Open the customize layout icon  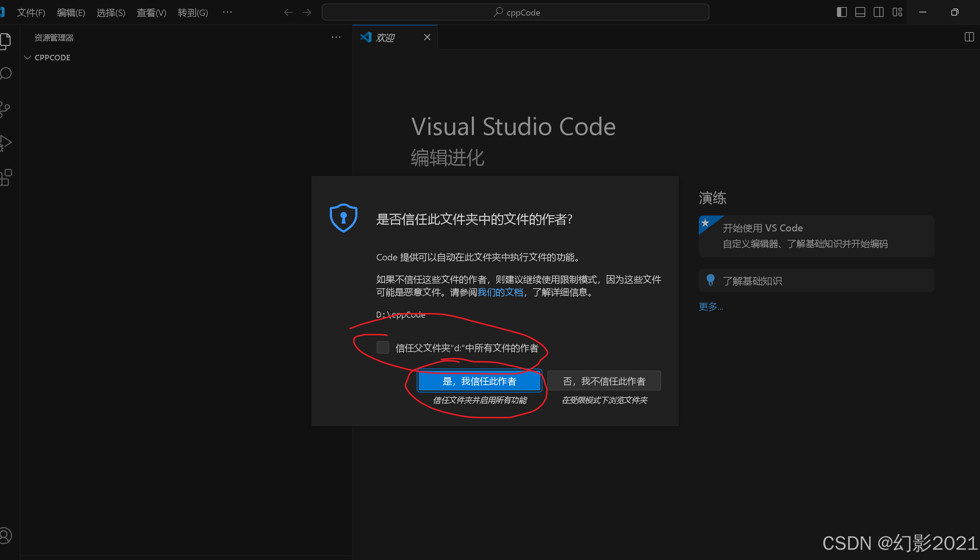897,12
